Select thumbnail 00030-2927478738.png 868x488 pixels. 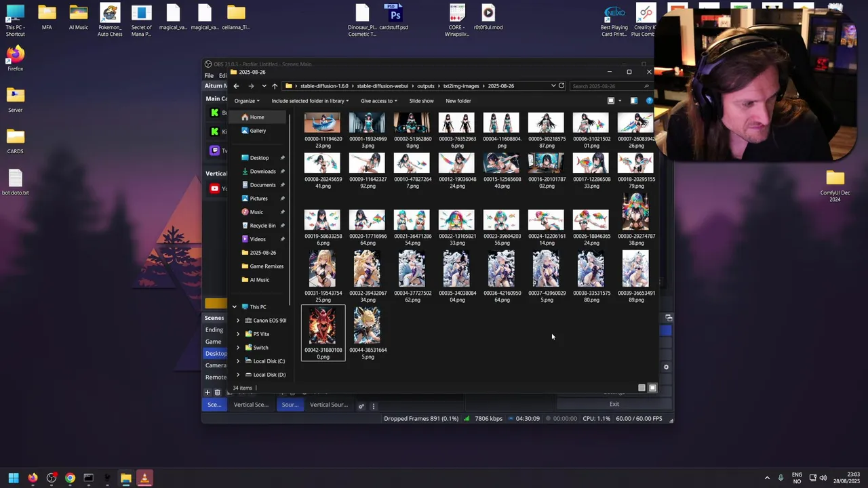636,219
